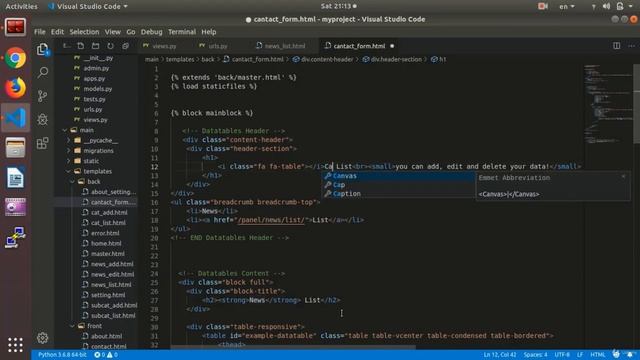Open the Explorer view in activity bar

(42, 49)
